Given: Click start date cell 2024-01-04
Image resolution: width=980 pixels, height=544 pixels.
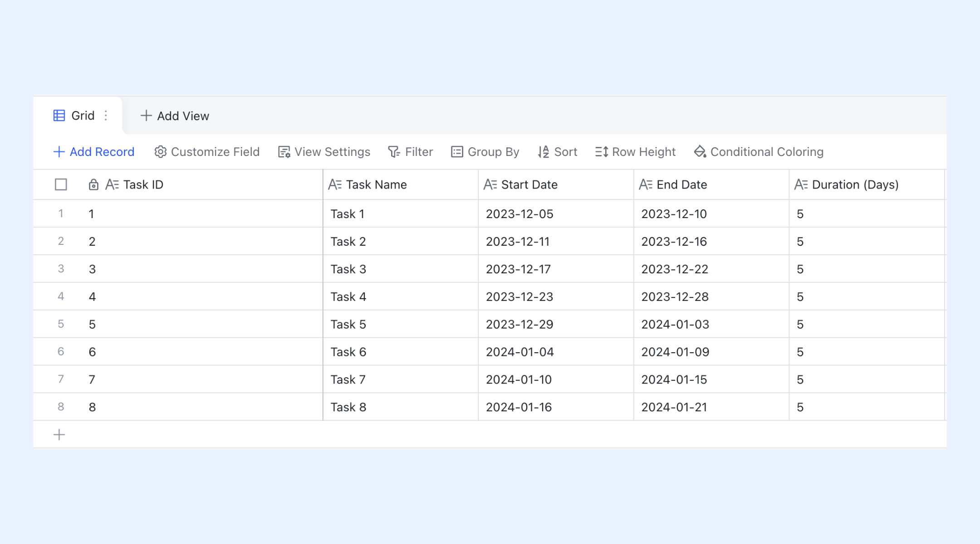Looking at the screenshot, I should [556, 352].
